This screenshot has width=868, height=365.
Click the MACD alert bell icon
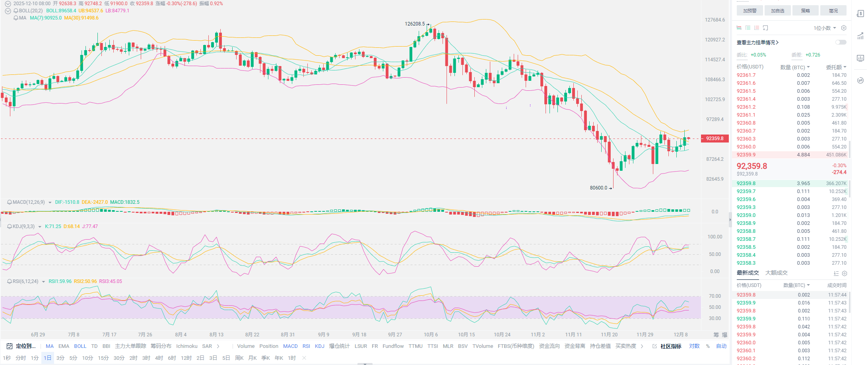(10, 202)
